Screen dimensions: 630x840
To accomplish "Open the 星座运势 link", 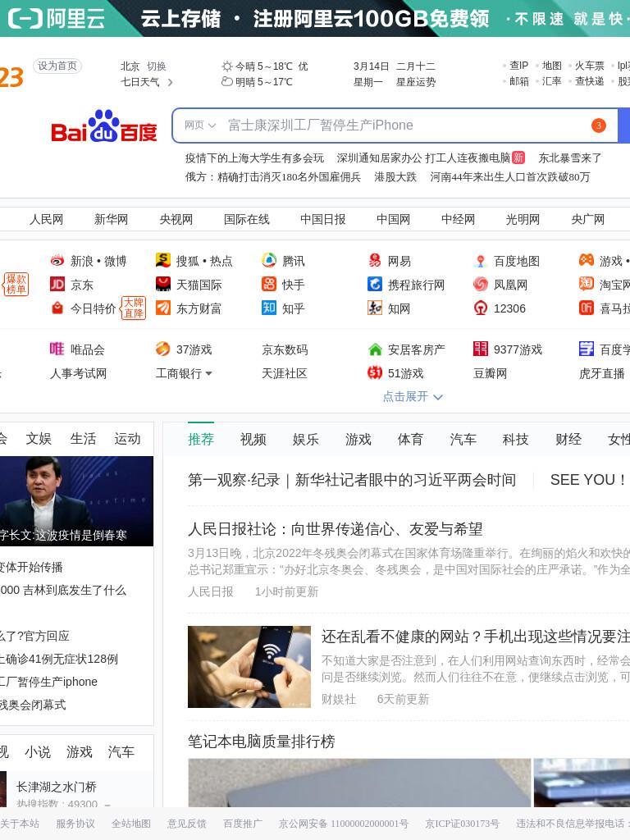I will click(416, 82).
